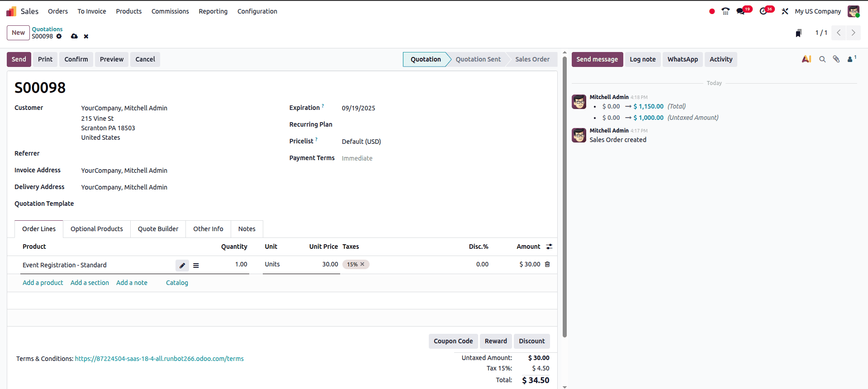Image resolution: width=868 pixels, height=389 pixels.
Task: Open the Reporting menu
Action: pos(213,11)
